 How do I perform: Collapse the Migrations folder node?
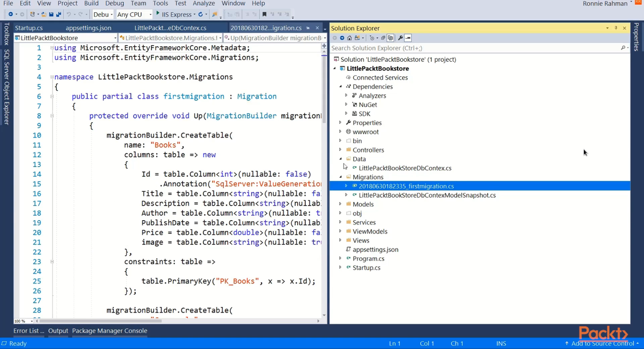[340, 177]
